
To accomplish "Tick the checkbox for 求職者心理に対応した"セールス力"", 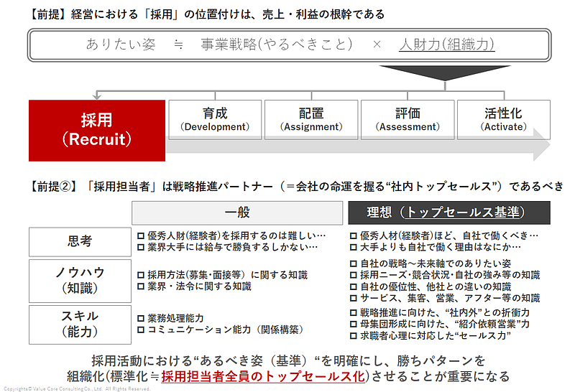I will [x=353, y=335].
